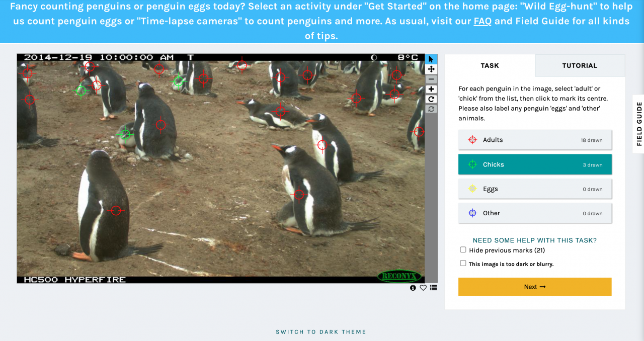The image size is (644, 341).
Task: Favorite this image with the heart icon
Action: [x=423, y=288]
